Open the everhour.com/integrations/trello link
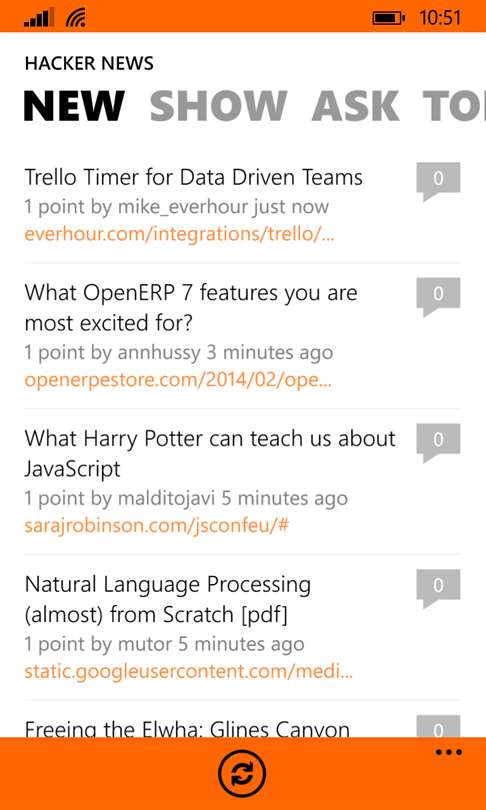The image size is (486, 810). click(179, 235)
